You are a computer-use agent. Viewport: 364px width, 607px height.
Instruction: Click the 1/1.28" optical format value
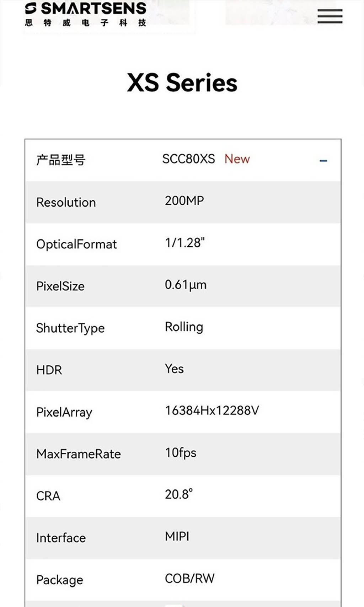point(185,243)
